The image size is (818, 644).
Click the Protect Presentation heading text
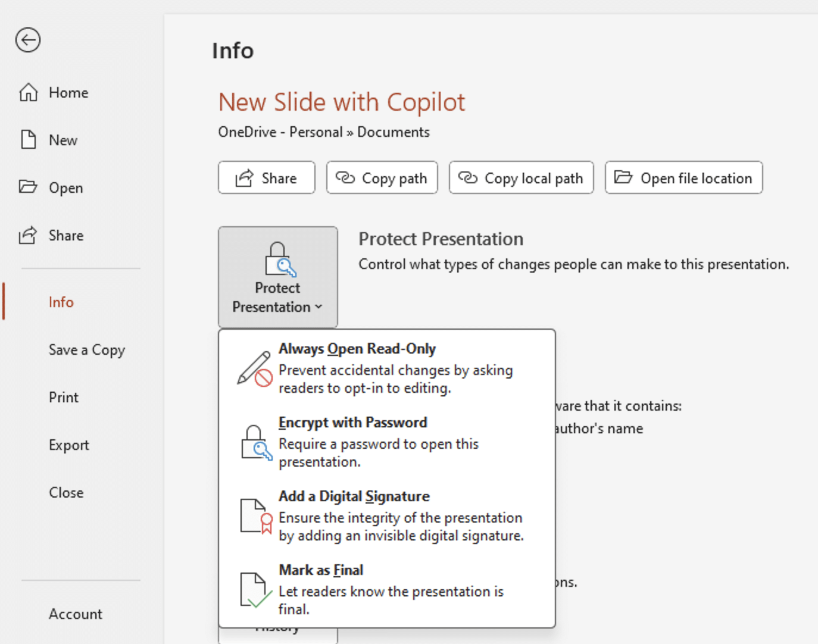pyautogui.click(x=441, y=239)
